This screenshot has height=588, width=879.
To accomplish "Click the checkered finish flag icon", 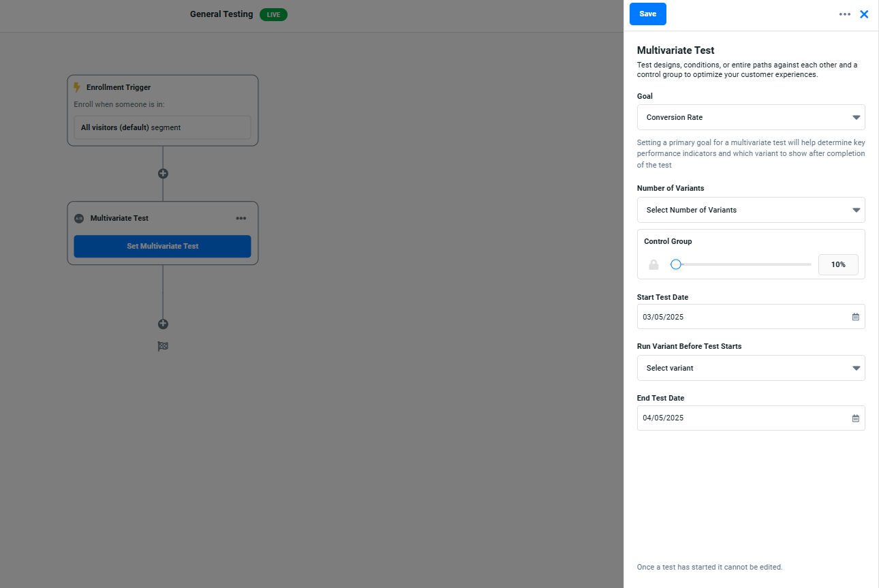I will 163,346.
